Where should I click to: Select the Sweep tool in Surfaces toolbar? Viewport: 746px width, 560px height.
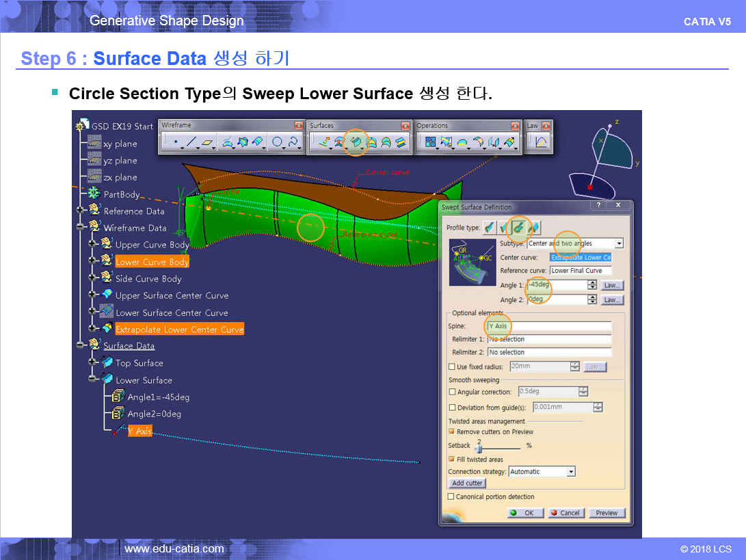pos(355,142)
